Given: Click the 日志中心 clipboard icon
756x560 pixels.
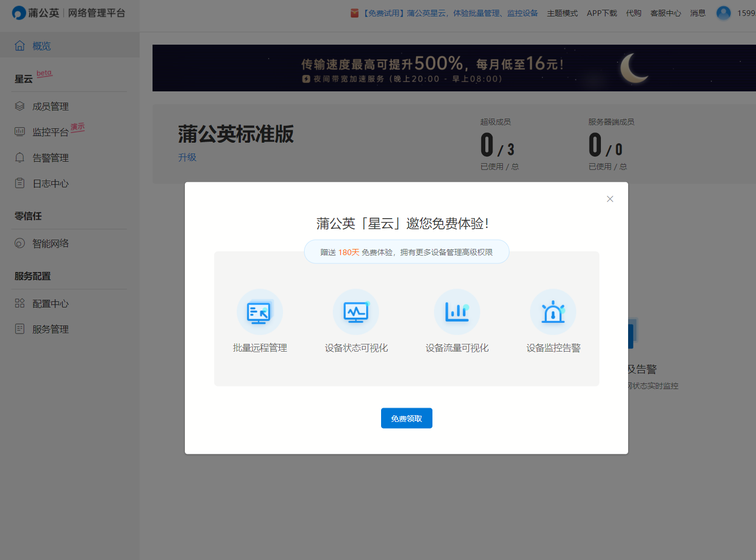Looking at the screenshot, I should pos(20,183).
